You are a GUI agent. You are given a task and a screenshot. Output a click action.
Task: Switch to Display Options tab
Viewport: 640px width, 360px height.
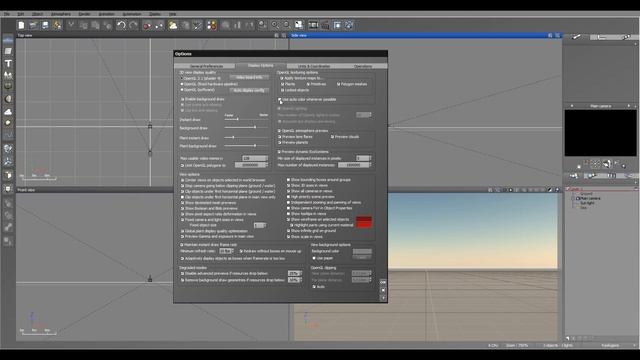[x=260, y=66]
